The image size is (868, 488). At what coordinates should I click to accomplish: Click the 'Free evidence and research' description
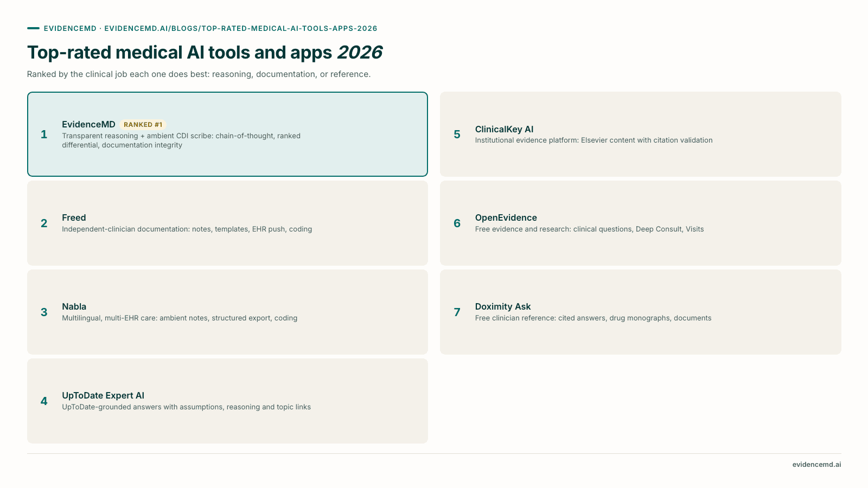589,229
